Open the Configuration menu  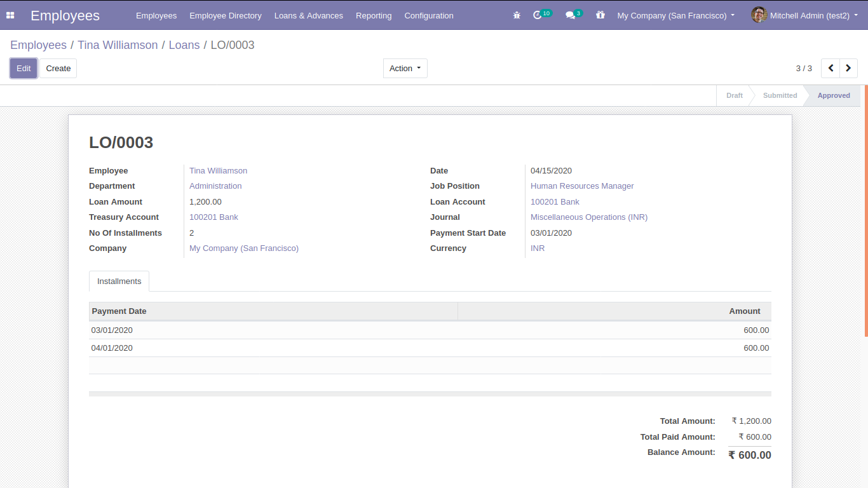coord(429,15)
